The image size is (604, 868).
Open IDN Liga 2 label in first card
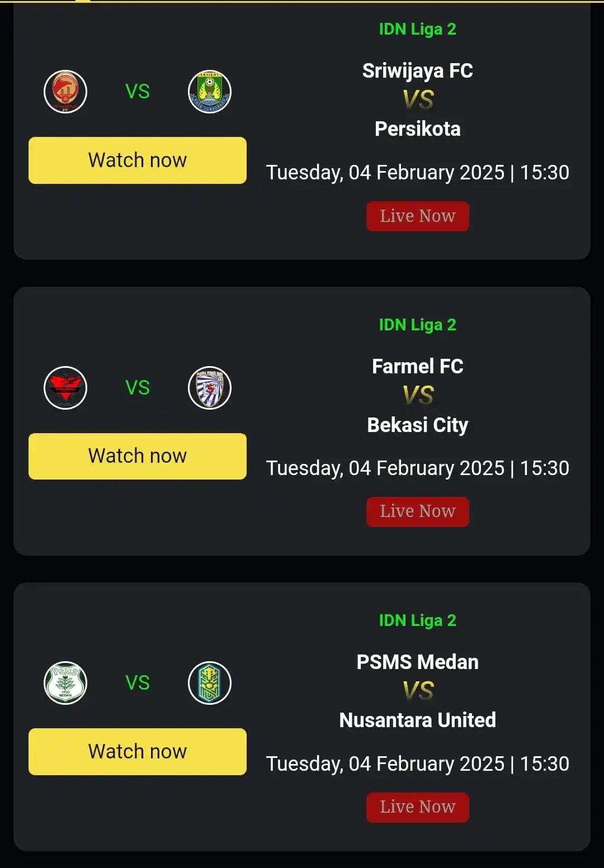(x=418, y=29)
